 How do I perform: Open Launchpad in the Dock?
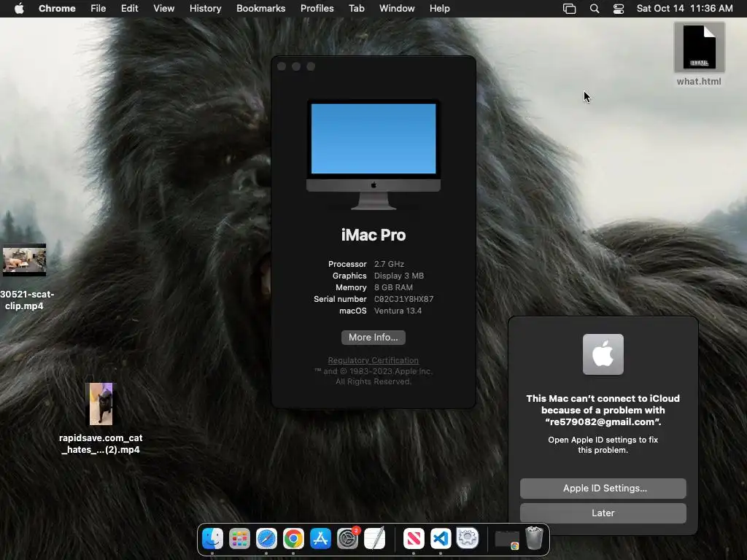click(239, 539)
